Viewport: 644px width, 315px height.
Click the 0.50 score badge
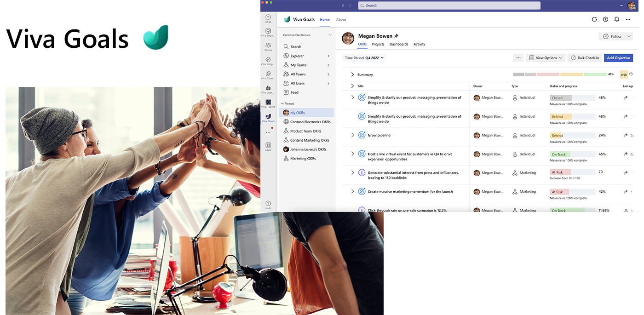coord(623,74)
